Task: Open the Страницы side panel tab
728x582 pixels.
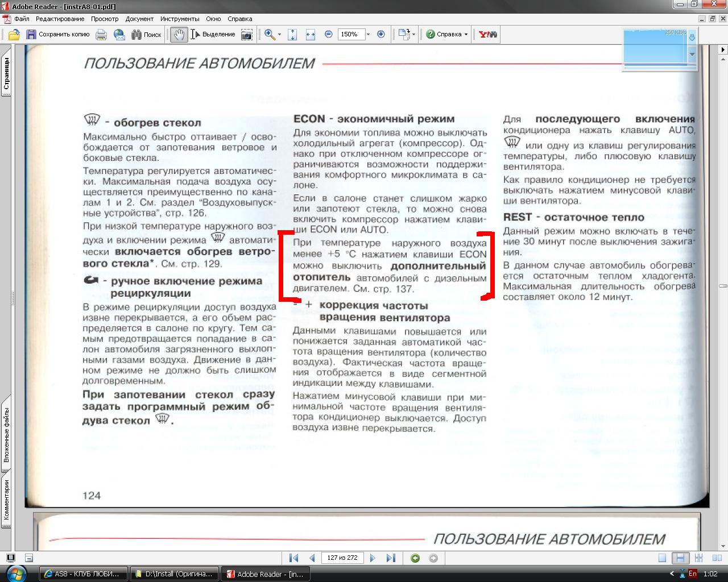Action: (x=6, y=75)
